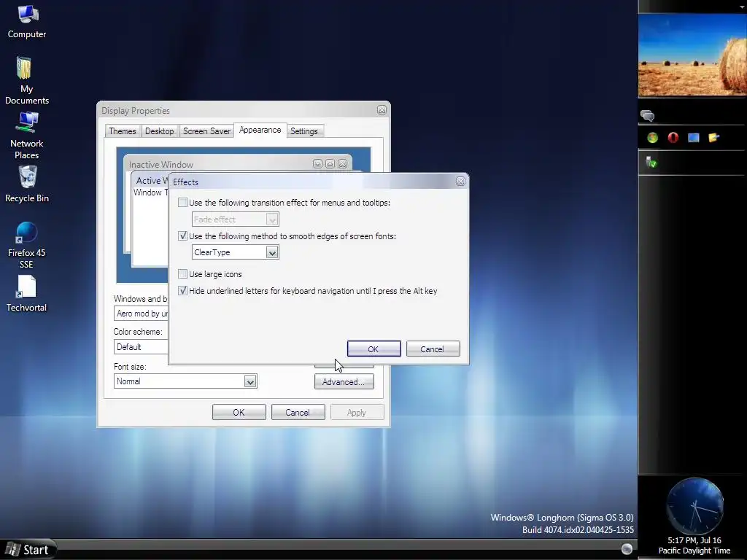747x560 pixels.
Task: Launch Opera from the sidebar
Action: [x=673, y=138]
